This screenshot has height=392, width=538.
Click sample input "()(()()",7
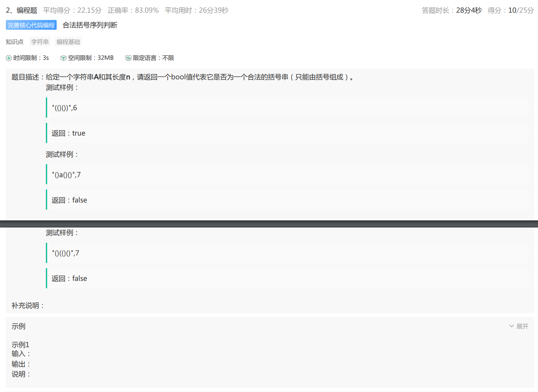(65, 253)
